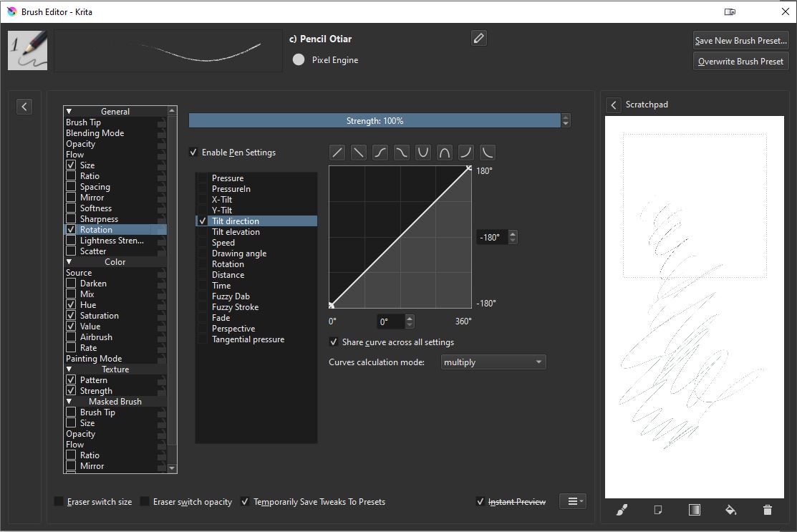Click the rename brush pencil icon
Viewport: 797px width, 532px height.
point(479,38)
